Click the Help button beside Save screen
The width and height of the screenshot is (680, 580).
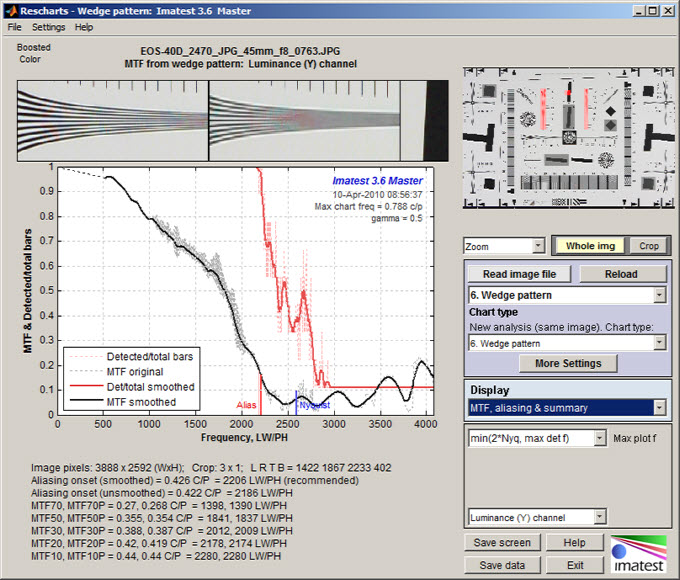[575, 543]
